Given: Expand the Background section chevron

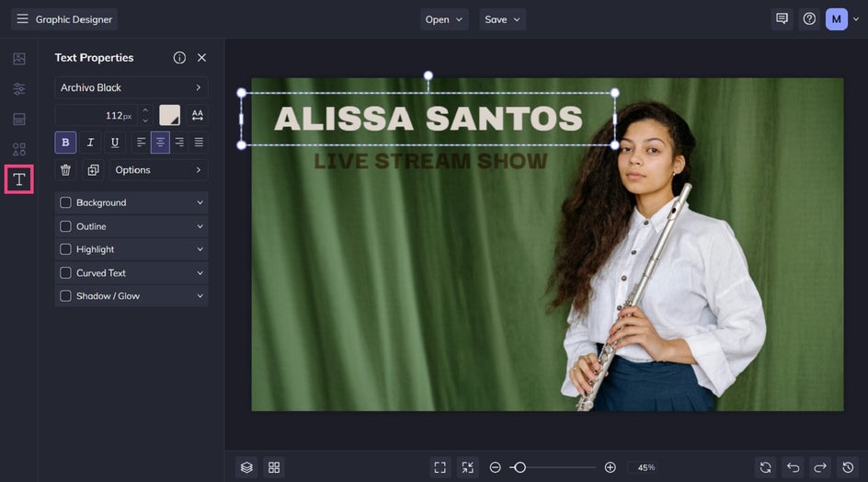Looking at the screenshot, I should (x=200, y=202).
